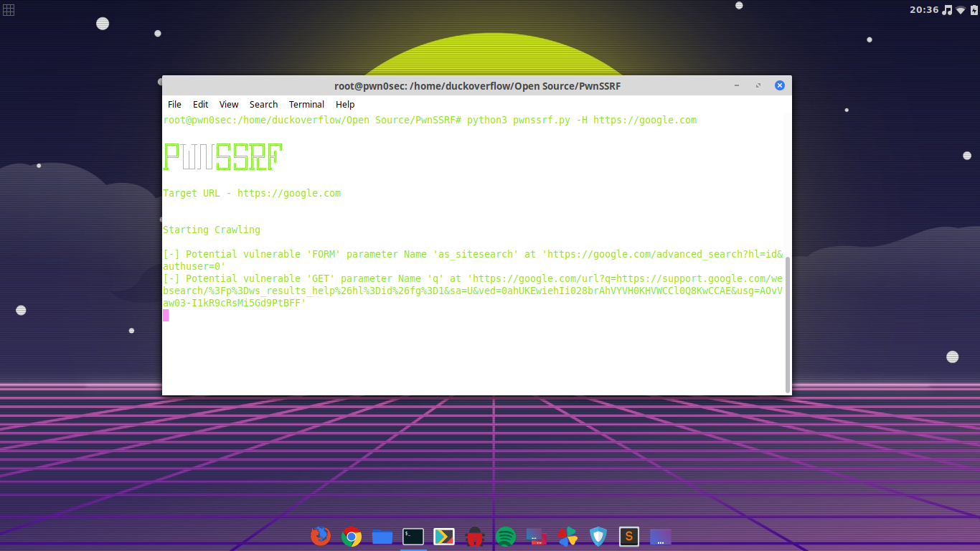Minimize the terminal window

tap(737, 85)
